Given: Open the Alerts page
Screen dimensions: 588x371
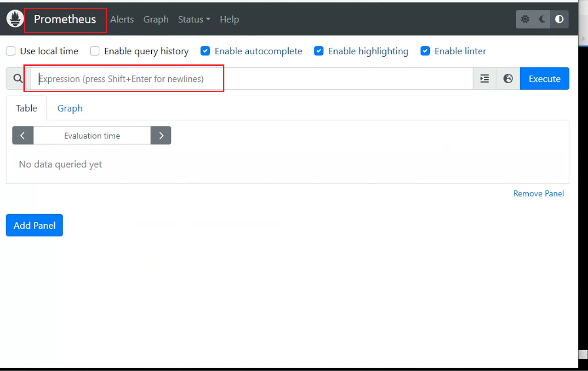Looking at the screenshot, I should click(122, 19).
